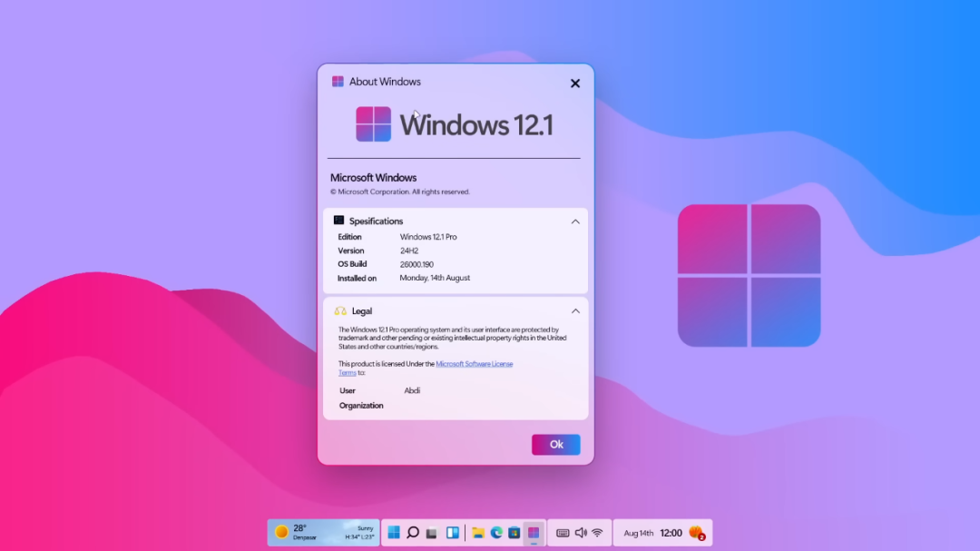Click the About Windows title bar label
The image size is (980, 551).
(384, 82)
